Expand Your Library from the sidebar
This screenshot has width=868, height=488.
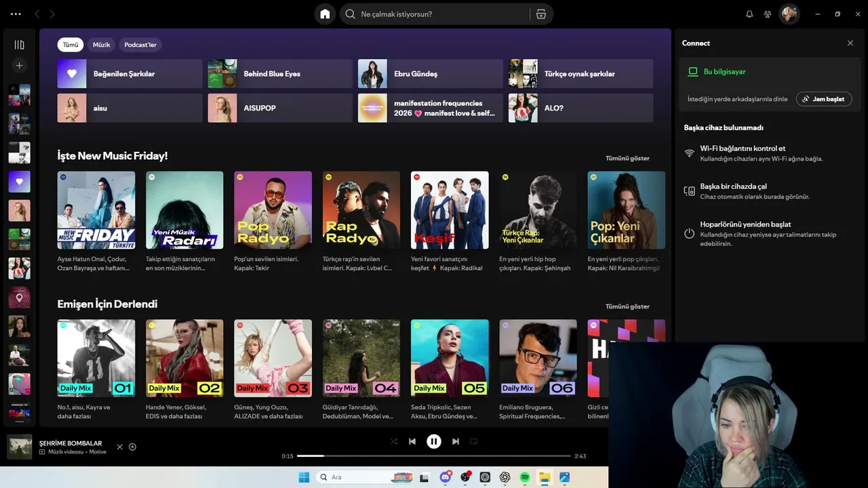click(x=19, y=45)
